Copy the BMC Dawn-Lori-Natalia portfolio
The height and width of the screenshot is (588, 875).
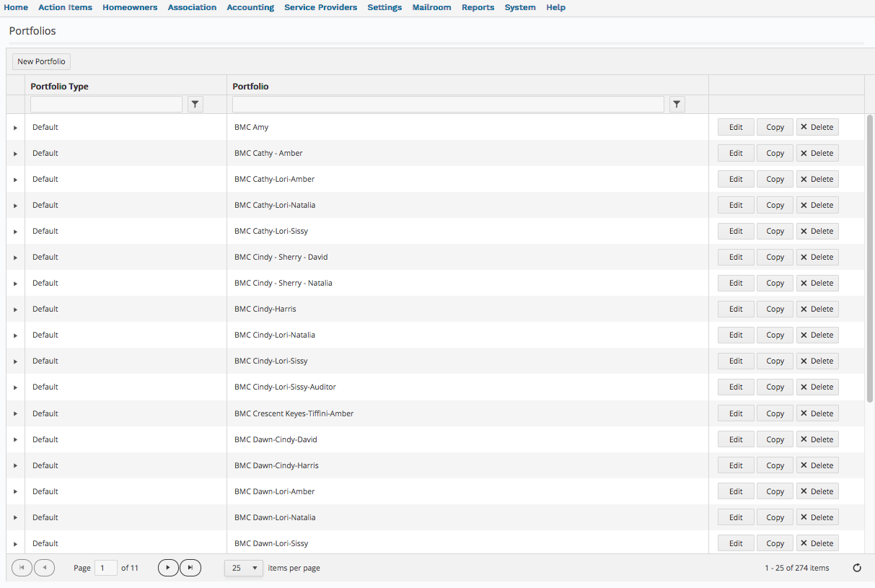(x=775, y=517)
